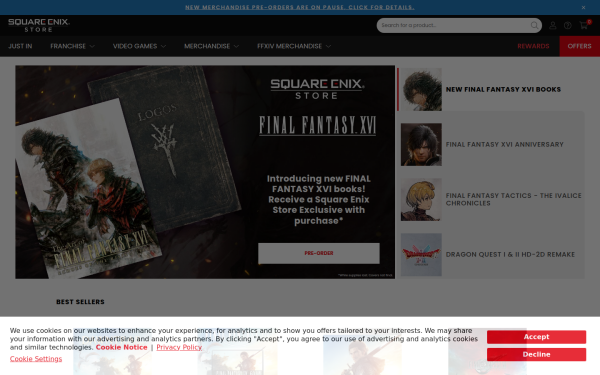
Task: Click the pre-orders on pause announcement link
Action: pos(300,7)
